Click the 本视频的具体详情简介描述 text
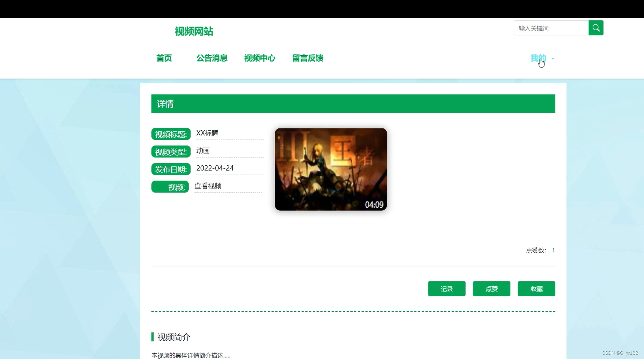 191,355
